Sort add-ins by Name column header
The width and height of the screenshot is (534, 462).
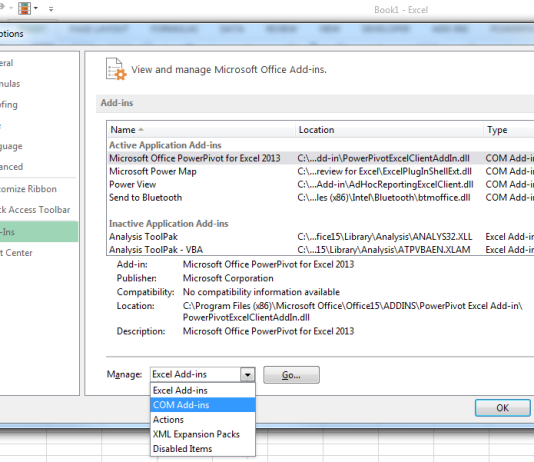coord(201,130)
